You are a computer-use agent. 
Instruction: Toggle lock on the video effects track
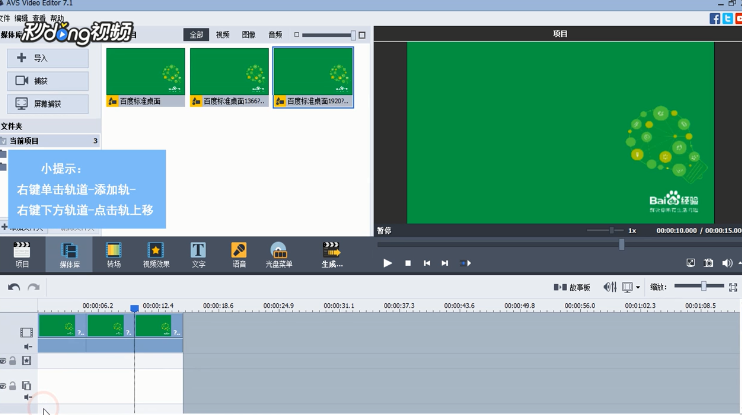point(13,361)
